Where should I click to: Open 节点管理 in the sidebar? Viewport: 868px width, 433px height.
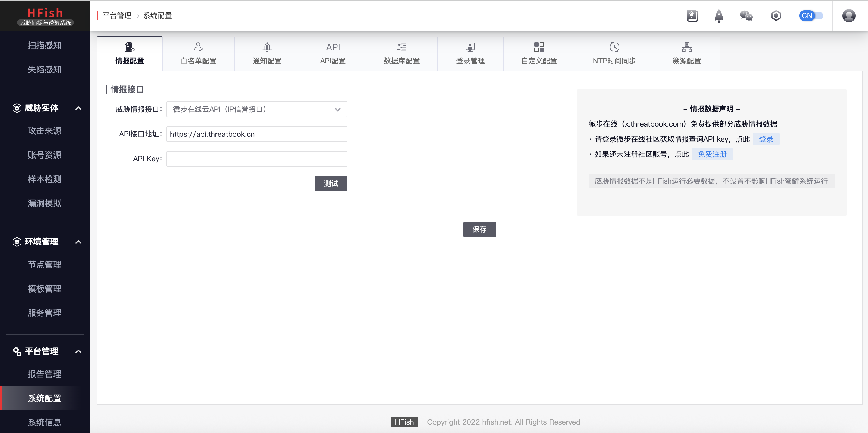[x=44, y=265]
